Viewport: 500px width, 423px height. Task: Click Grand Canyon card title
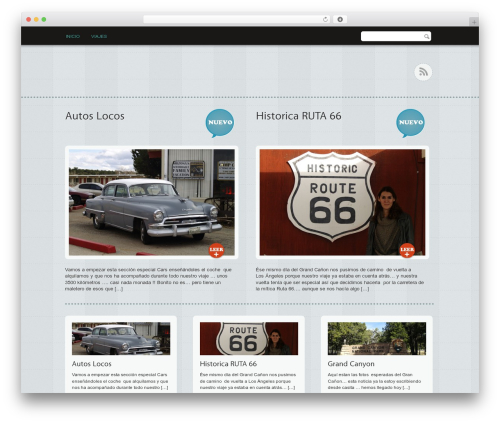tap(351, 364)
